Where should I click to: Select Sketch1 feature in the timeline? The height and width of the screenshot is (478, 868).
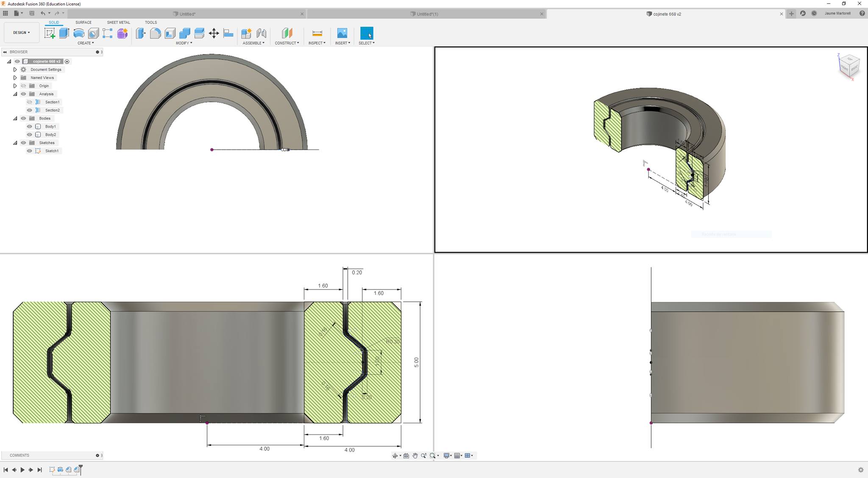coord(52,470)
